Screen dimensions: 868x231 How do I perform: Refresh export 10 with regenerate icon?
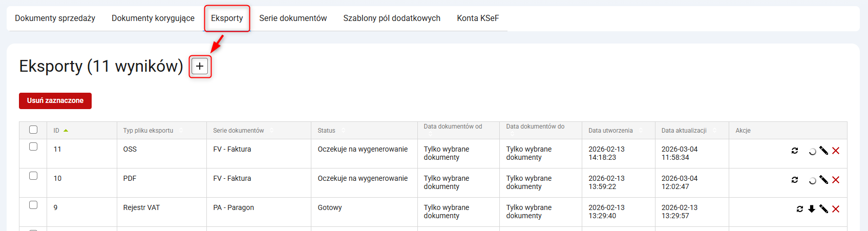pyautogui.click(x=795, y=180)
